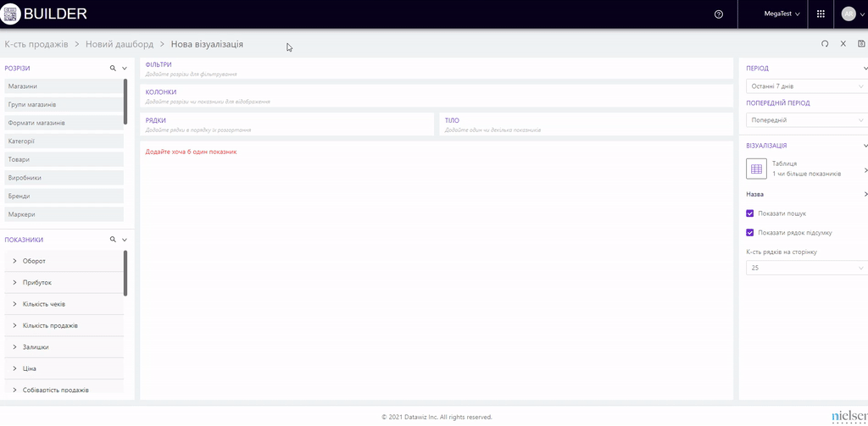Go to К-сть продажів breadcrumb

tap(36, 44)
